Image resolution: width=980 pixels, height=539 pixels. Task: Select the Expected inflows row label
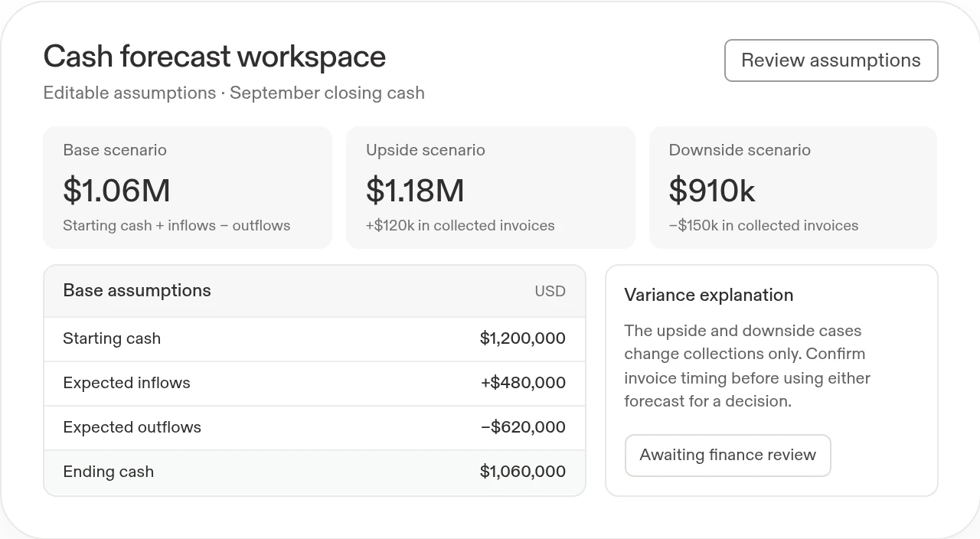(126, 383)
